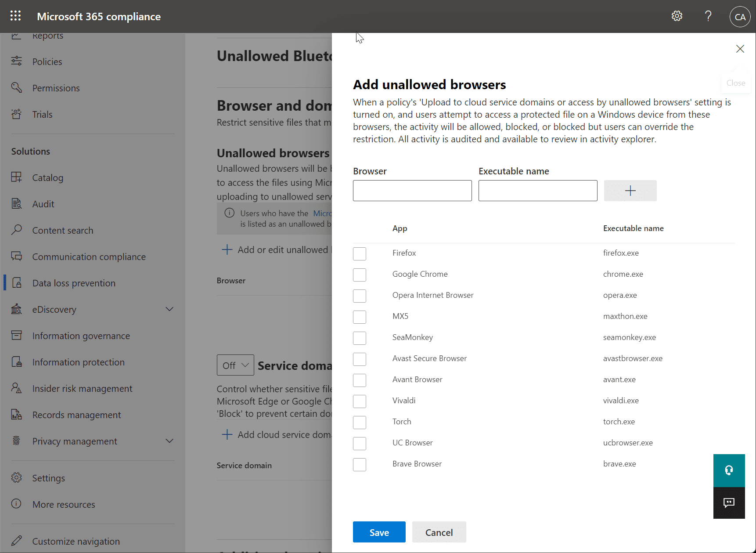Select the Google Chrome checkbox
This screenshot has height=553, width=756.
[359, 275]
